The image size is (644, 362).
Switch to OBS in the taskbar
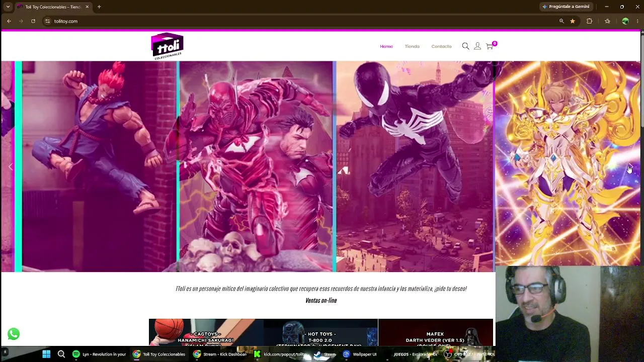[468, 354]
